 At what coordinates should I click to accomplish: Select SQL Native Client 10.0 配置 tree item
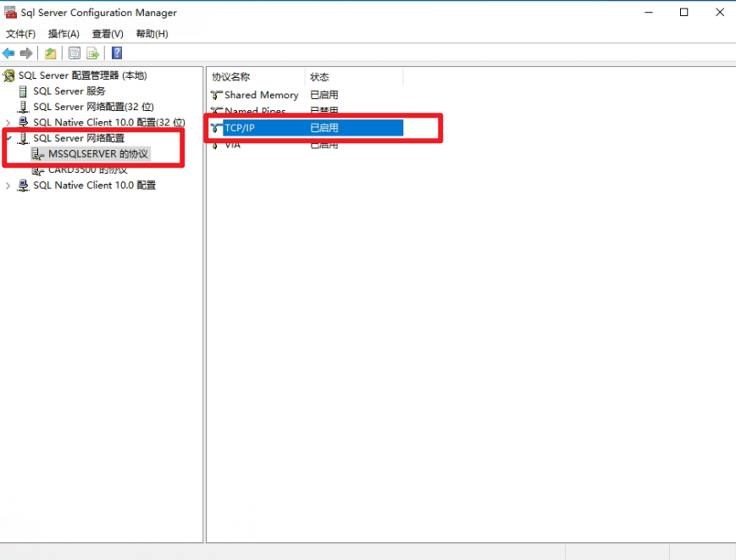94,186
